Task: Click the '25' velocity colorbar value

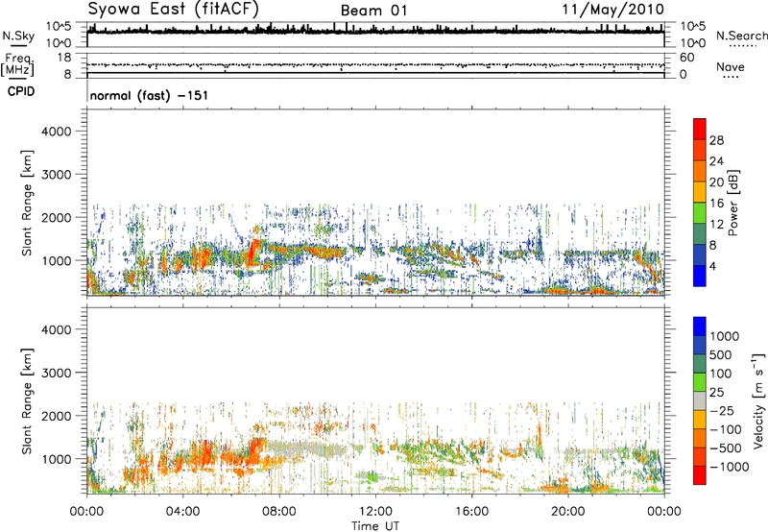Action: pos(717,393)
